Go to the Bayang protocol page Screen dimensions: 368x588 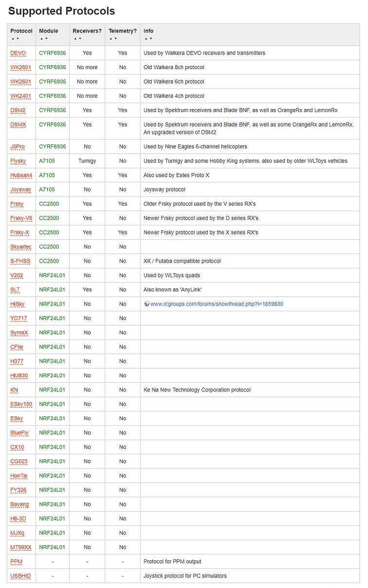[19, 504]
